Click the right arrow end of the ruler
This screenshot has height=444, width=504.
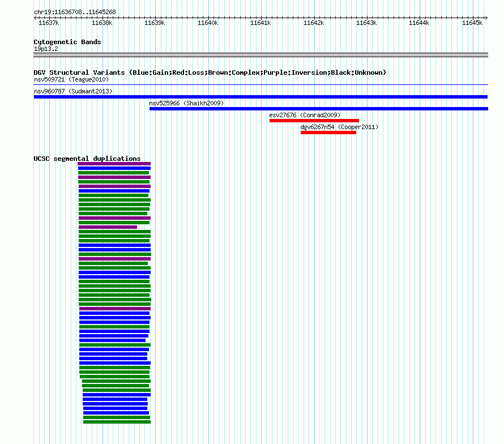(486, 18)
